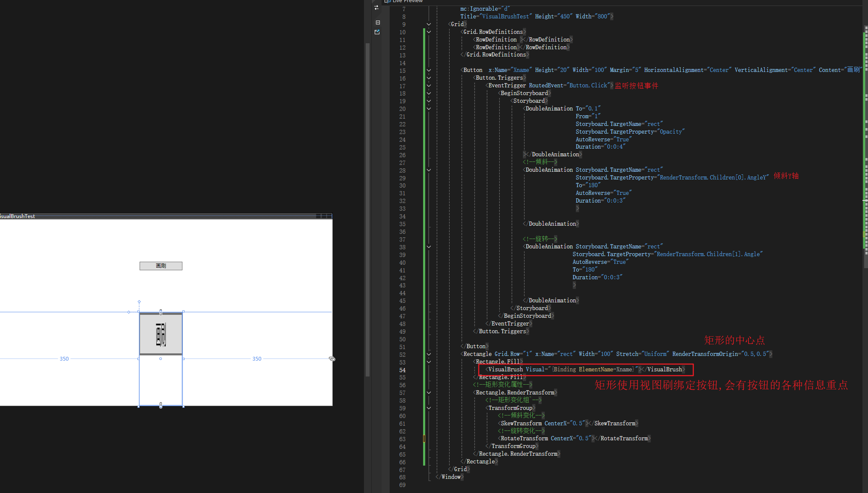Click the To="0.1" value on line 20
Image resolution: width=868 pixels, height=493 pixels.
(588, 108)
